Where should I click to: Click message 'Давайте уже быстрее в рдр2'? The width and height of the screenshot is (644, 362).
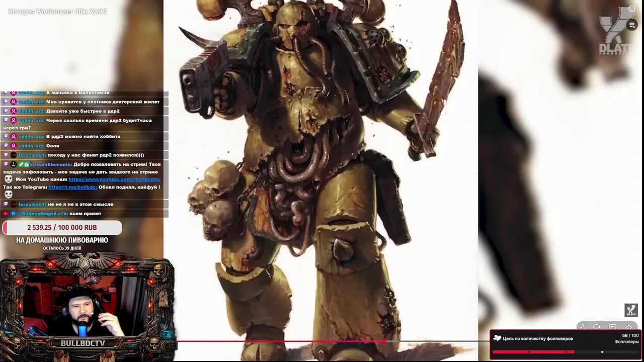(x=83, y=111)
